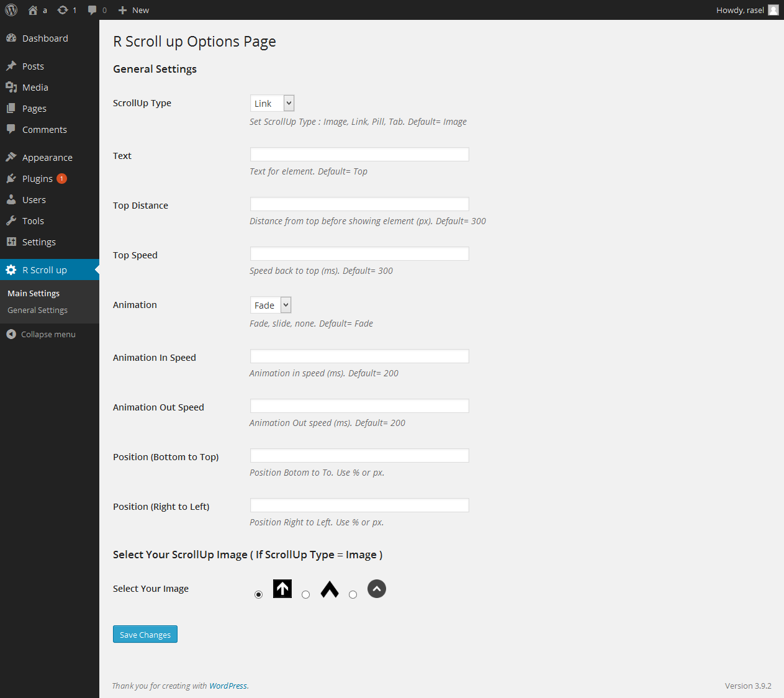Click the Save Changes button
The image size is (784, 698).
[145, 634]
